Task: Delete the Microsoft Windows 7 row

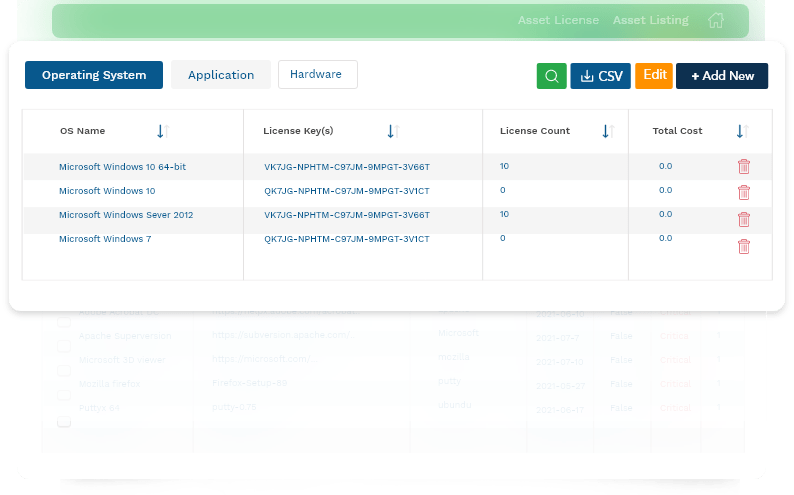Action: click(743, 246)
